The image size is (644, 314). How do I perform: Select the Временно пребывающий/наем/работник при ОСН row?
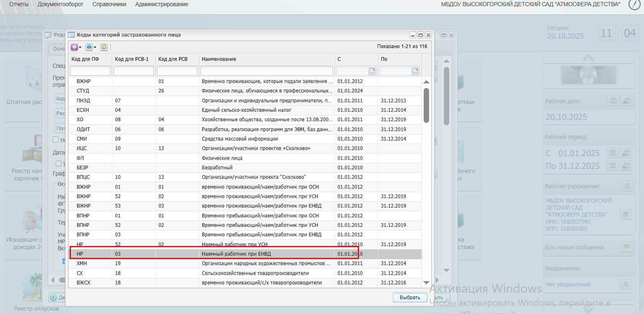[245, 216]
